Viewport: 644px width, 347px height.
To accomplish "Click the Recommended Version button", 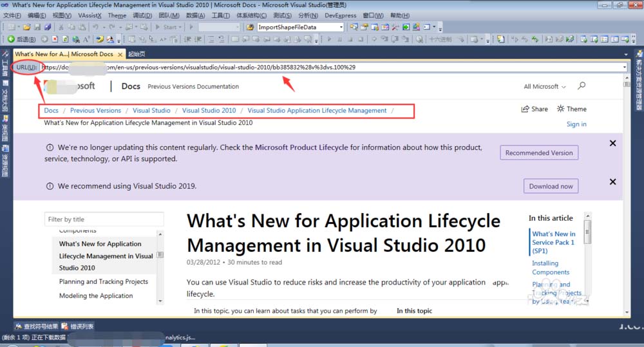I will (539, 153).
